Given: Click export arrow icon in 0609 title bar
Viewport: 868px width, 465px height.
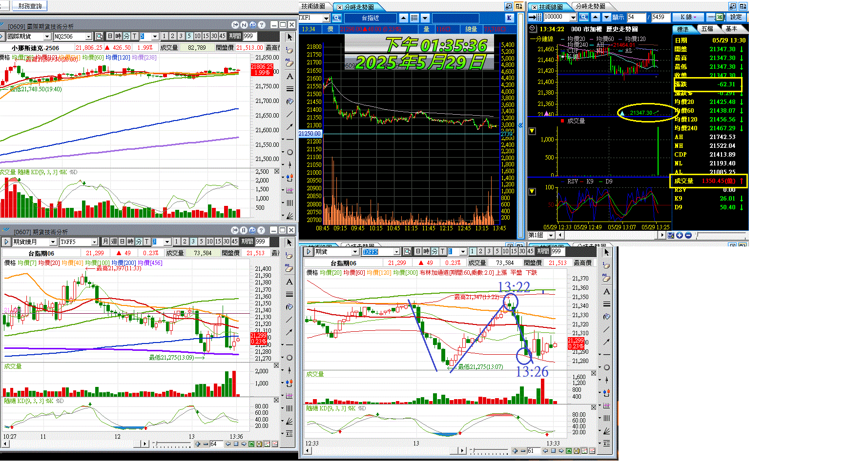Looking at the screenshot, I should point(235,24).
